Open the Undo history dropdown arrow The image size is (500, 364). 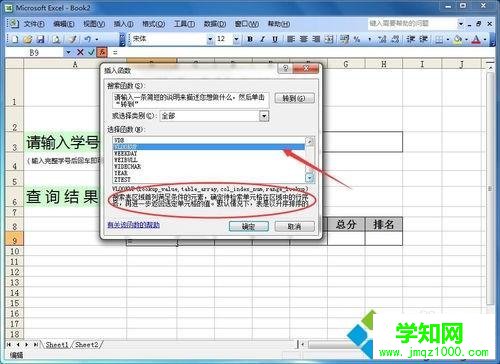(97, 39)
